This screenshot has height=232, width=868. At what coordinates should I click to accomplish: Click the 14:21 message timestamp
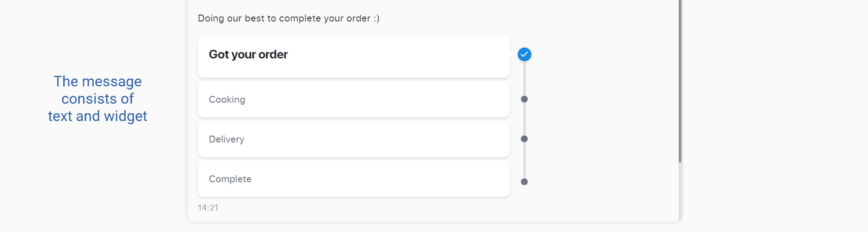[208, 208]
